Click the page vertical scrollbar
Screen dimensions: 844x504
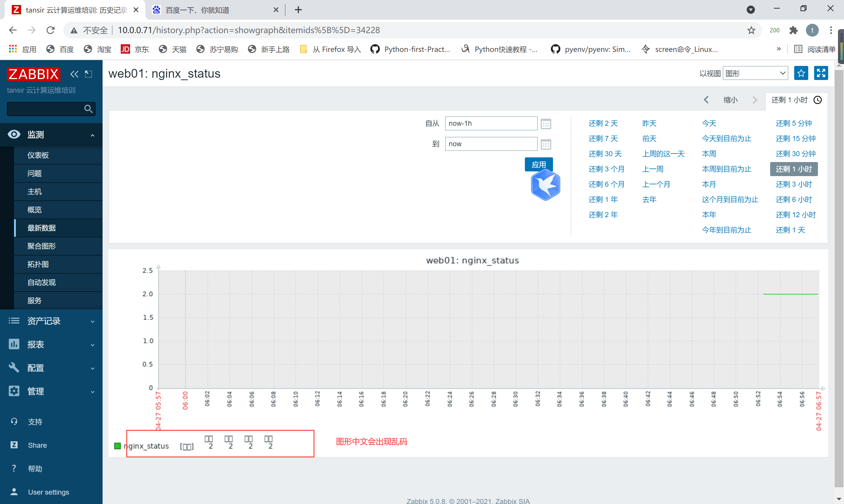[839, 278]
